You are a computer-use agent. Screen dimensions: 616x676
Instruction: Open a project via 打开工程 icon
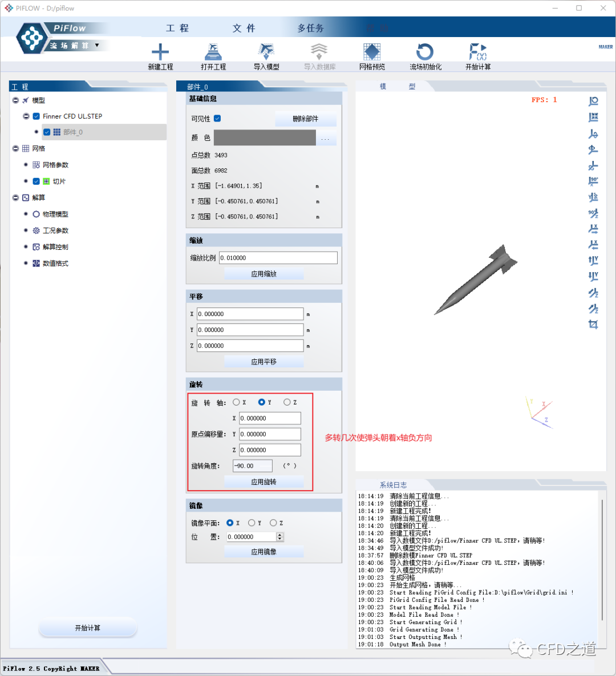tap(213, 52)
